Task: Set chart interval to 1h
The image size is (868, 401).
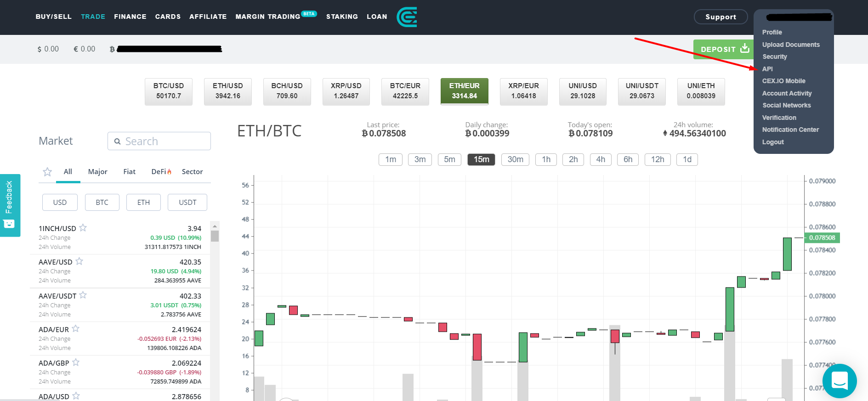Action: tap(546, 159)
